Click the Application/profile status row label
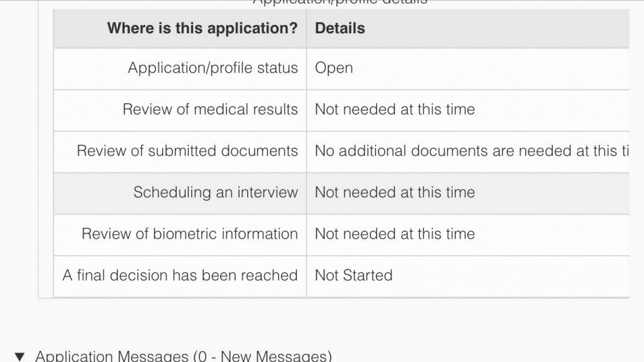This screenshot has width=644, height=362. pyautogui.click(x=213, y=68)
